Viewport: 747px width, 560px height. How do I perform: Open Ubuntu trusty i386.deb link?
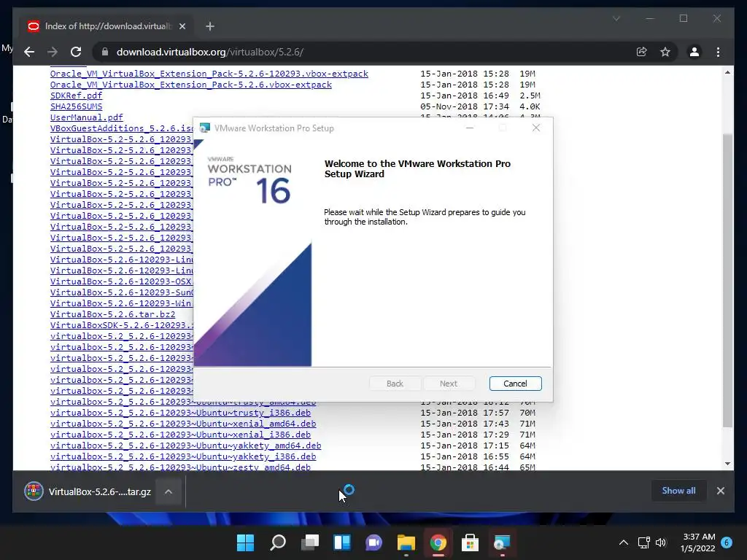(181, 413)
